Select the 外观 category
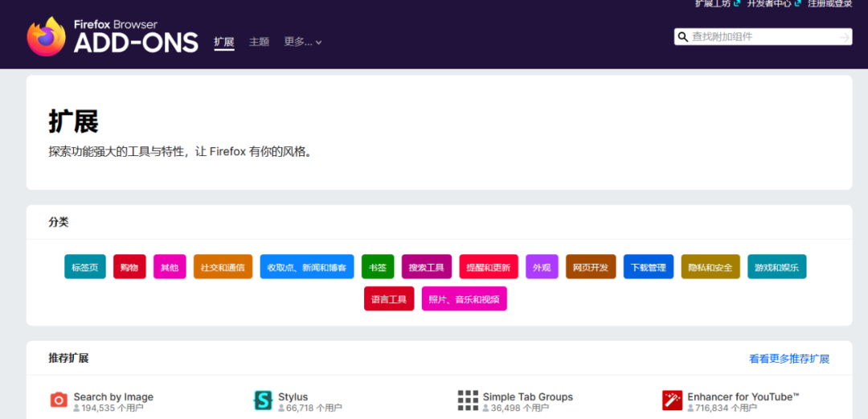The width and height of the screenshot is (868, 419). pos(542,266)
